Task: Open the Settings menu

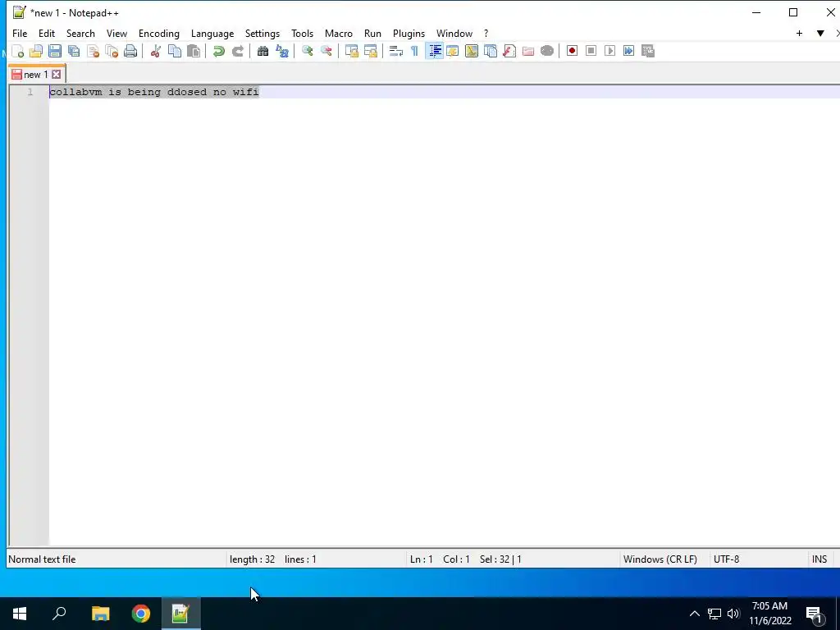Action: coord(262,33)
